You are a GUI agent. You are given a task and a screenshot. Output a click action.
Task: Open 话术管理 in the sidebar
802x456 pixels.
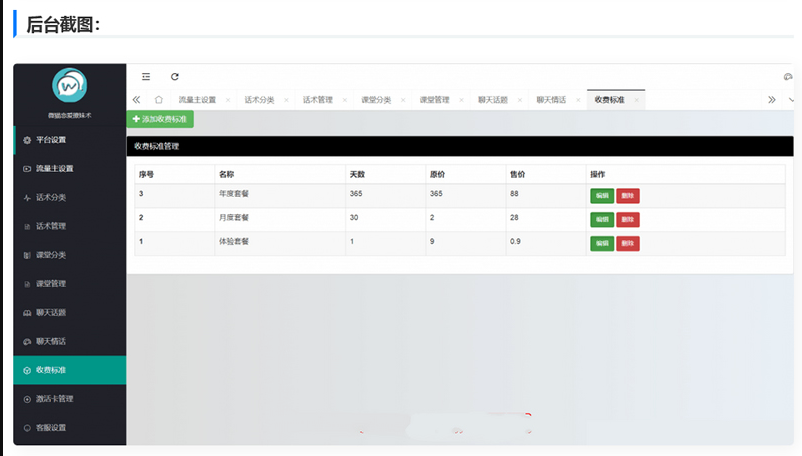point(70,226)
